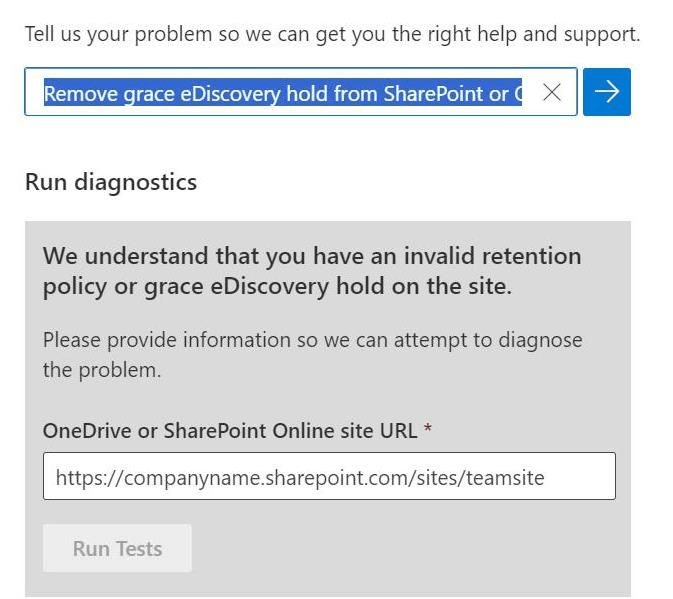Image resolution: width=673 pixels, height=599 pixels.
Task: Click the red required asterisk beside URL label
Action: coord(427,427)
